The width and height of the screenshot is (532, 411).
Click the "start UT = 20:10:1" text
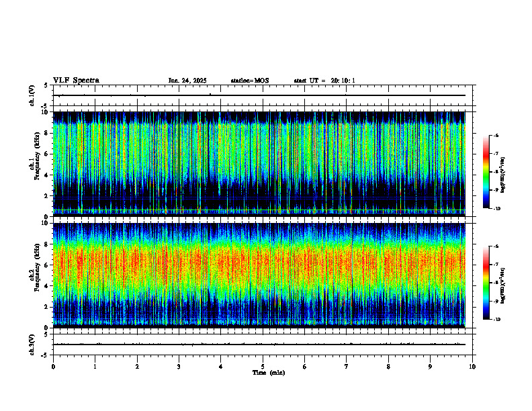click(x=324, y=81)
